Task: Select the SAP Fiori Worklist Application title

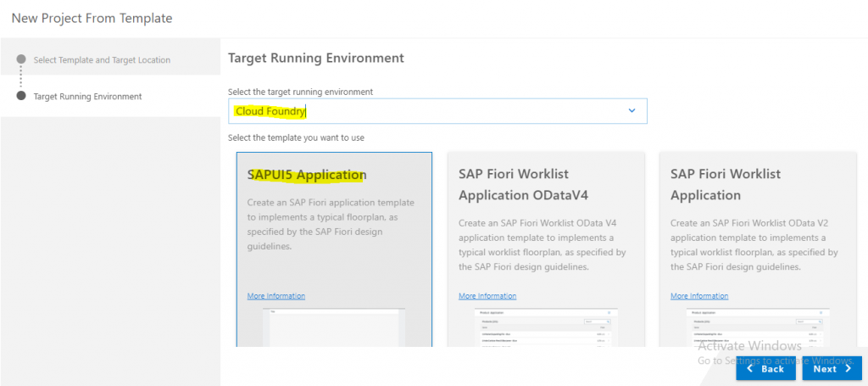Action: point(726,184)
